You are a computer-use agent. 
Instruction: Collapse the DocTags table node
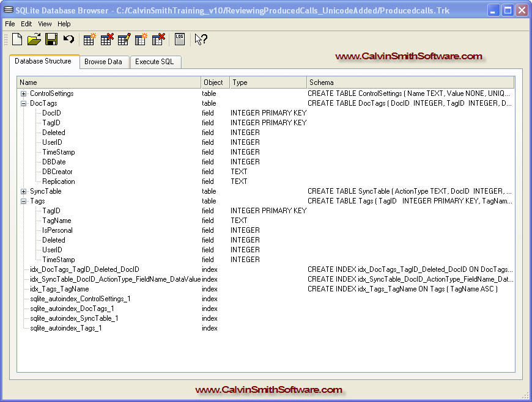[24, 103]
